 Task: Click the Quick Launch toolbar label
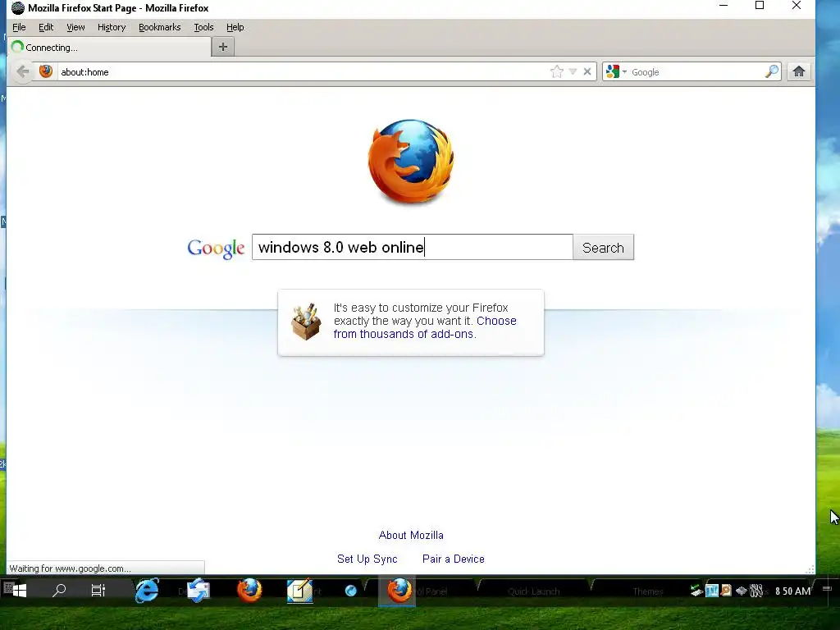click(x=533, y=591)
